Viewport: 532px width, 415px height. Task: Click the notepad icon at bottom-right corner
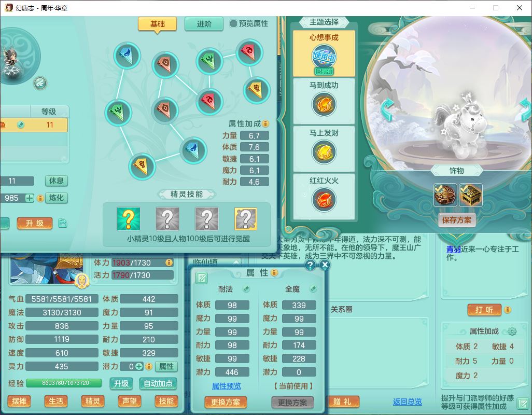tap(523, 404)
